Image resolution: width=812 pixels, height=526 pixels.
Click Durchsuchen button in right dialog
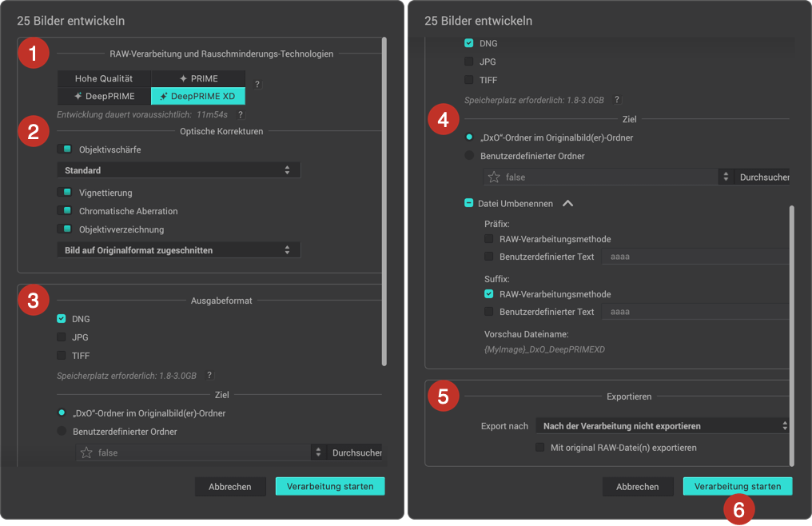(762, 177)
